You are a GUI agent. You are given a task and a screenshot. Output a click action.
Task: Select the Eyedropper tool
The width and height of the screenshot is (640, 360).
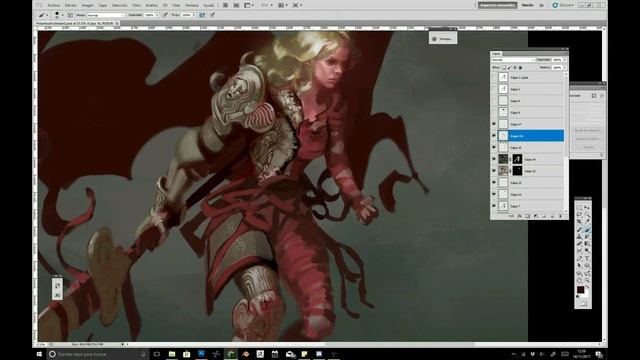coord(587,222)
